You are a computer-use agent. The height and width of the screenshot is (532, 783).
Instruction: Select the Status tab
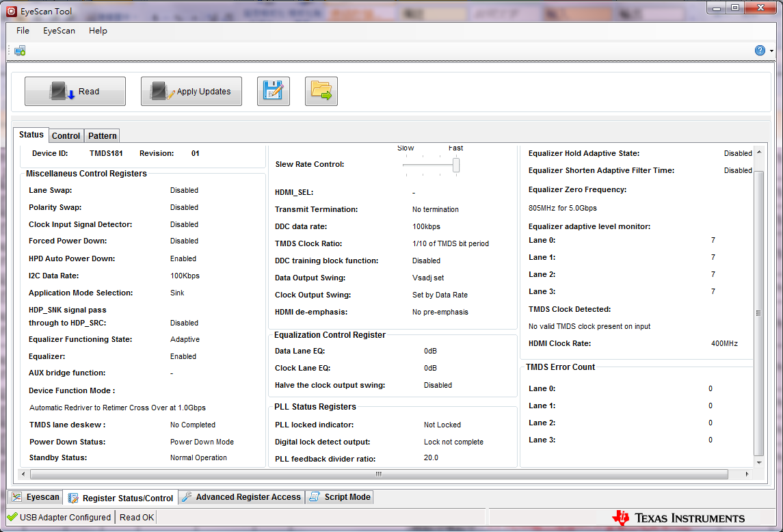(x=31, y=135)
